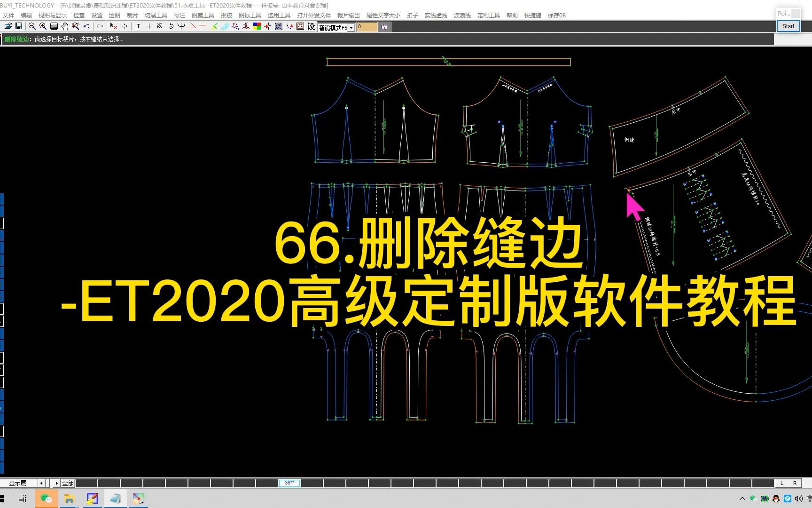Select the delete arrow-with-X tool
The width and height of the screenshot is (812, 508).
[114, 26]
